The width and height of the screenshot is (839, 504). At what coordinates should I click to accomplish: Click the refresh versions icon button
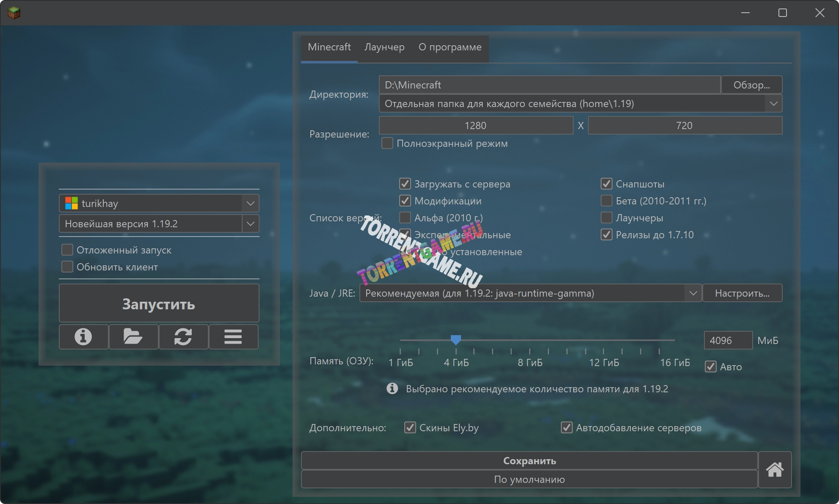pos(183,337)
